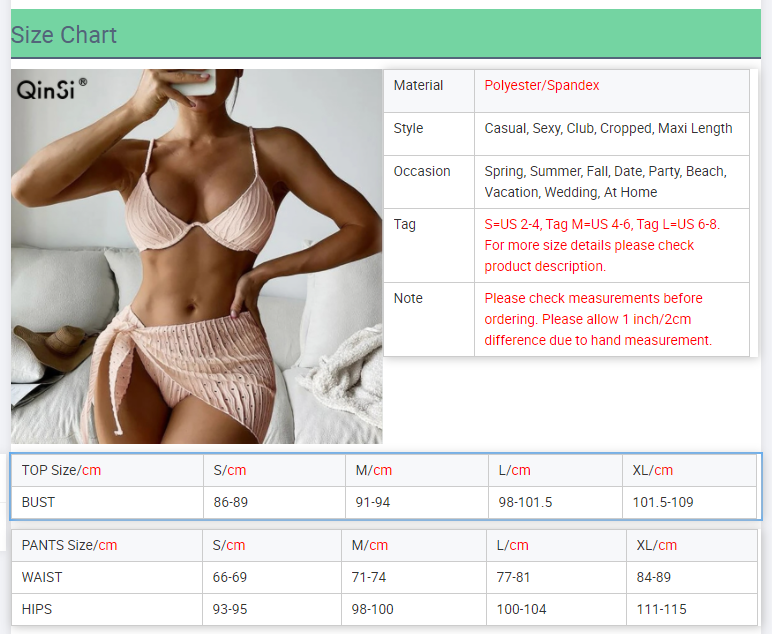Select the HIPS row label
Screen dimensions: 772x634
coord(38,609)
